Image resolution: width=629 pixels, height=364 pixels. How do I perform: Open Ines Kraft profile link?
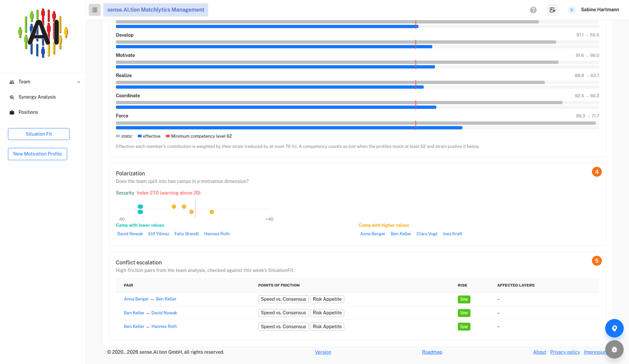[x=453, y=234]
